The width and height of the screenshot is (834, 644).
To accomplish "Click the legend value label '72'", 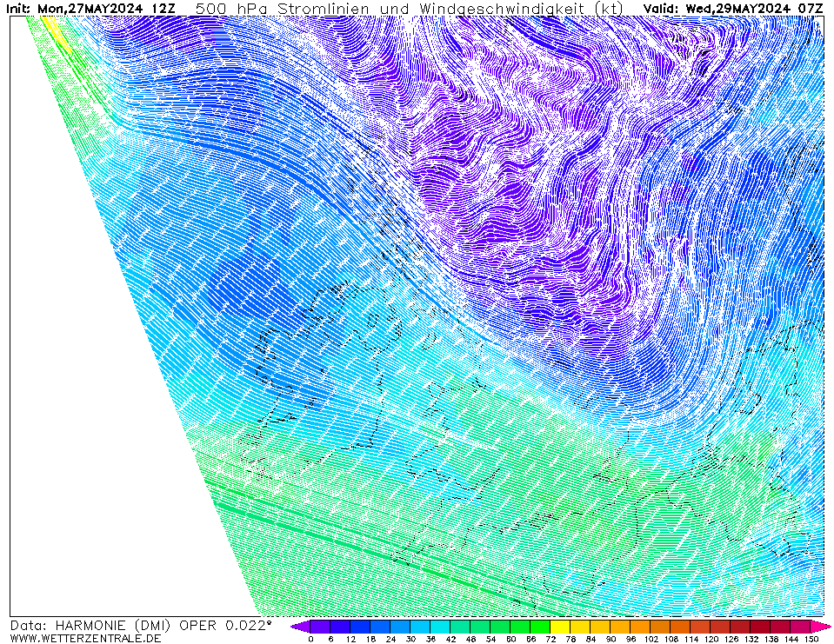I will tap(551, 639).
